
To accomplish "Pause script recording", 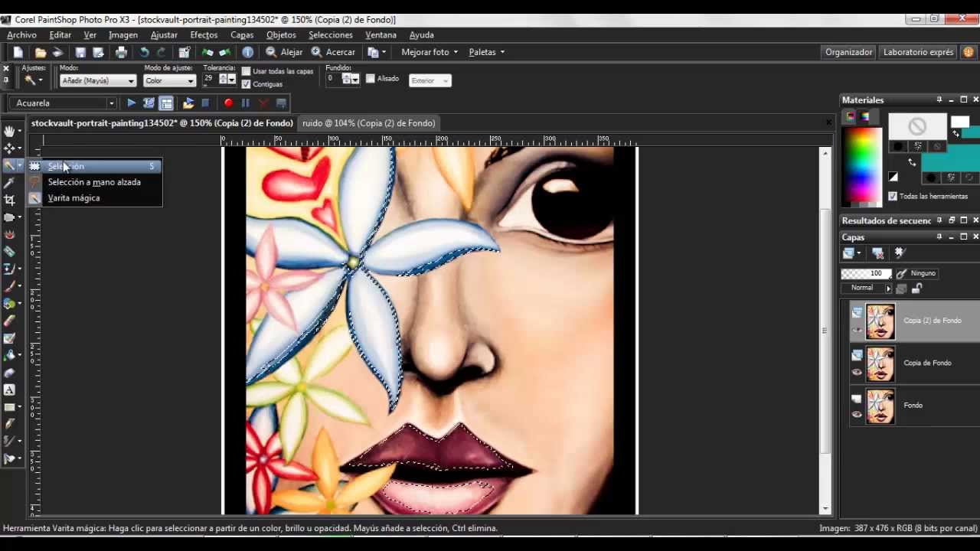I will pyautogui.click(x=245, y=103).
